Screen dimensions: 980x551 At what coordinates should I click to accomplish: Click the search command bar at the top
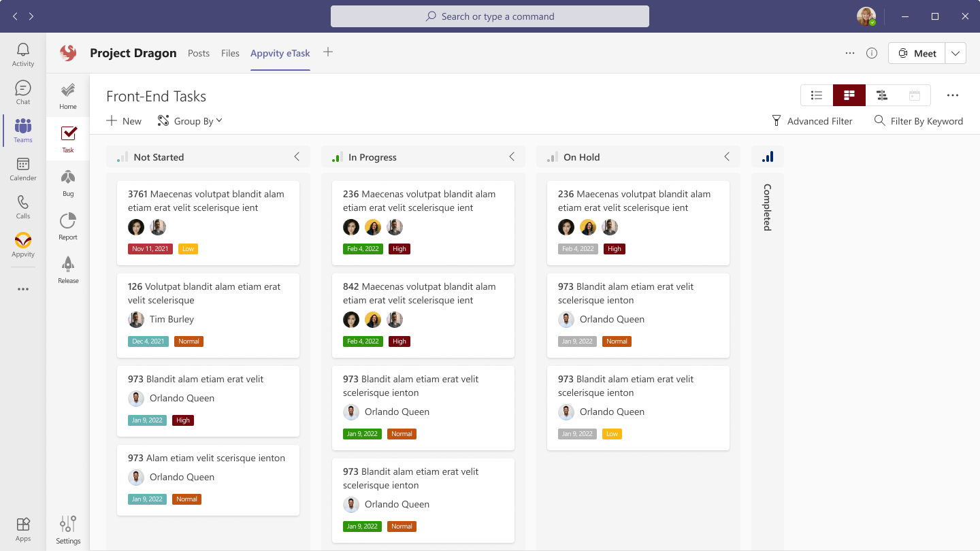(489, 16)
